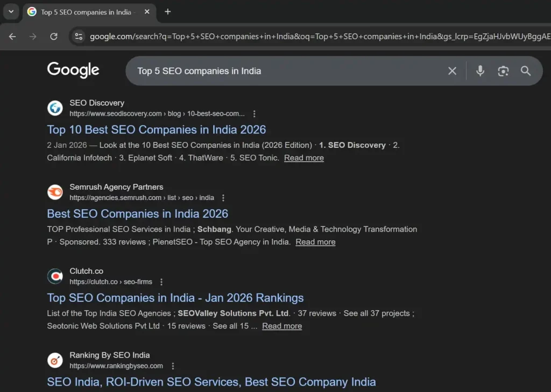This screenshot has height=392, width=551.
Task: Open Top 10 Best SEO Companies link
Action: coord(156,130)
